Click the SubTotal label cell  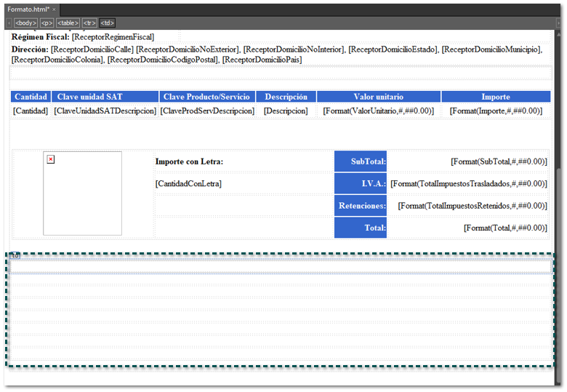361,161
